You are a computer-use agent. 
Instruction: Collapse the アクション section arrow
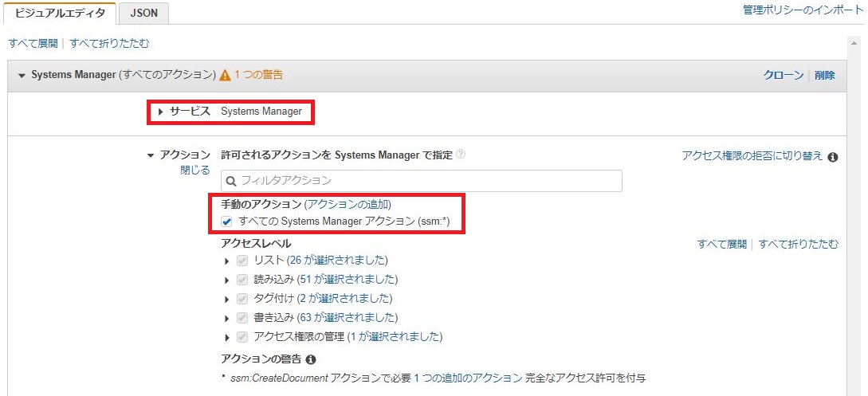pyautogui.click(x=151, y=156)
